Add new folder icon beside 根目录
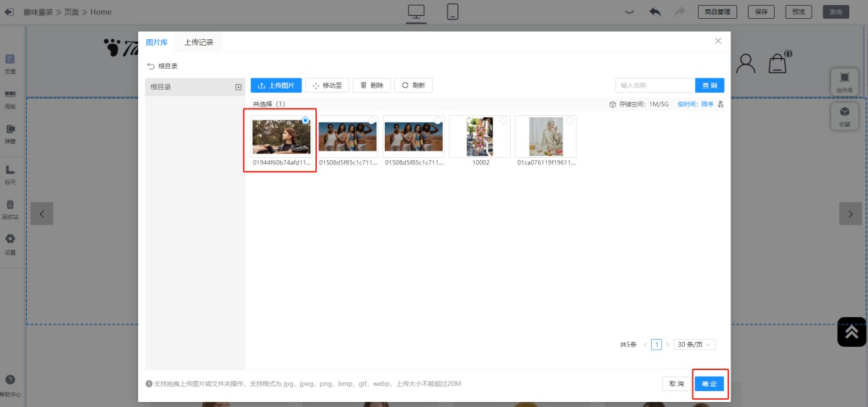Screen dimensions: 868x407 [239, 87]
